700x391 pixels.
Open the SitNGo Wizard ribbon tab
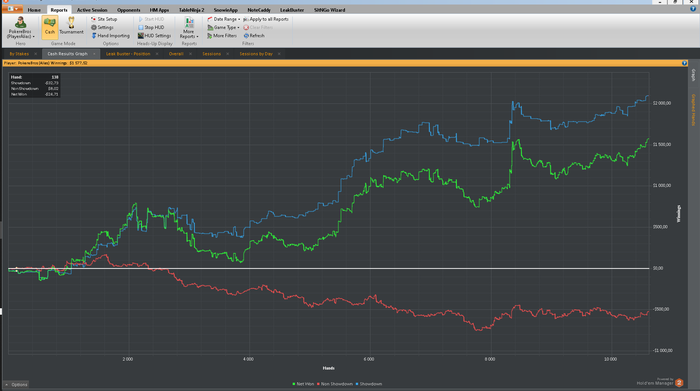(329, 10)
